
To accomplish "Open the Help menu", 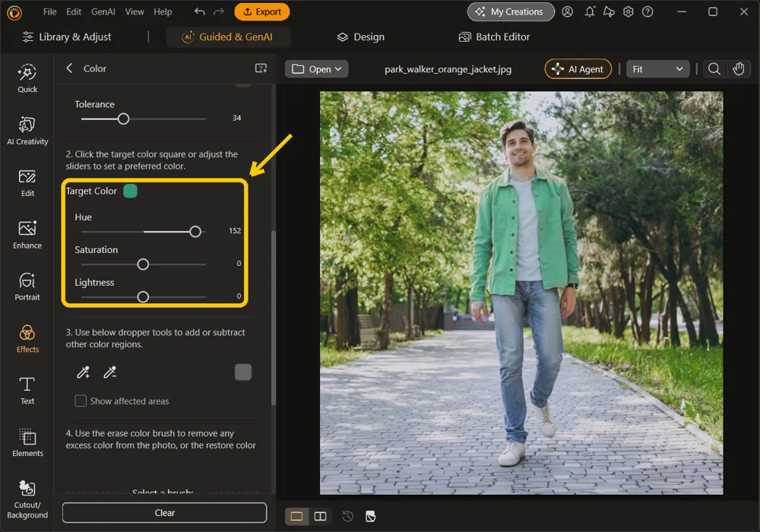I will pos(163,11).
